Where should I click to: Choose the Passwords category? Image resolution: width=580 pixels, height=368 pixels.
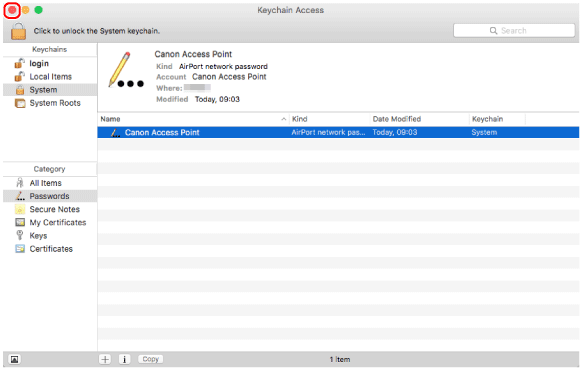click(50, 196)
